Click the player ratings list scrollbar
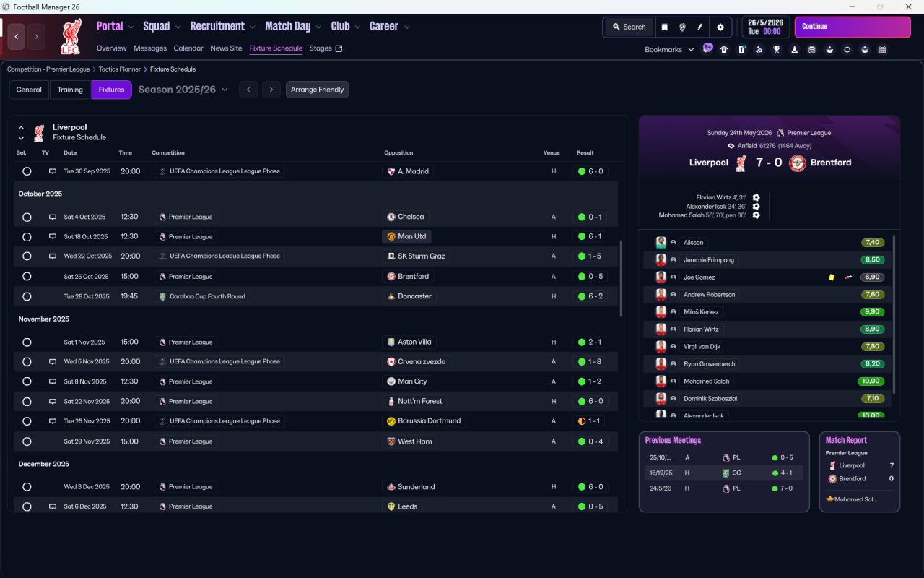The image size is (924, 578). pos(894,314)
